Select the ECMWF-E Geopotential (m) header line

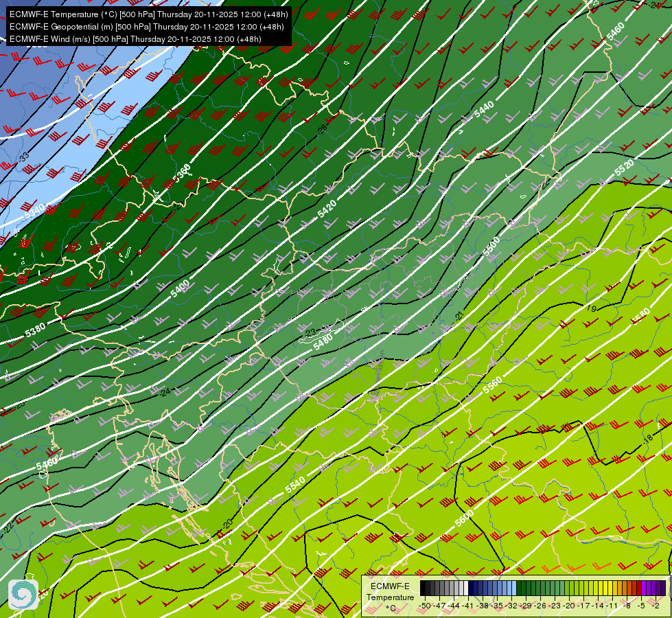(x=147, y=27)
